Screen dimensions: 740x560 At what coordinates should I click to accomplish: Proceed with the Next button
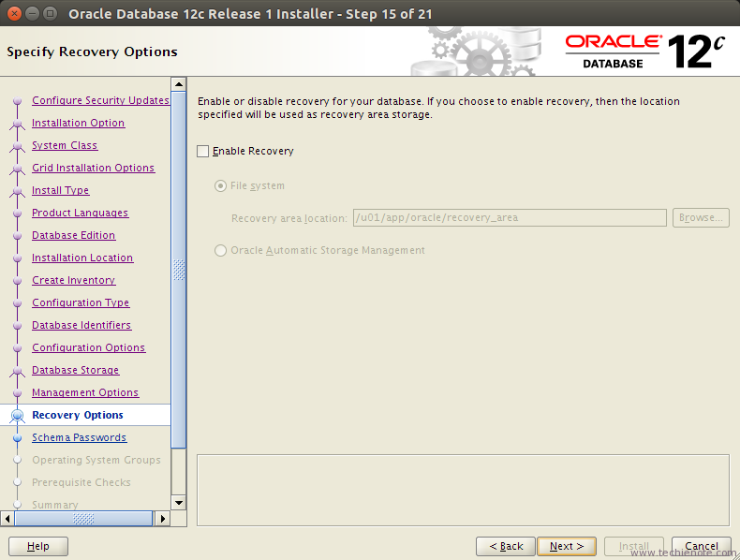click(567, 546)
